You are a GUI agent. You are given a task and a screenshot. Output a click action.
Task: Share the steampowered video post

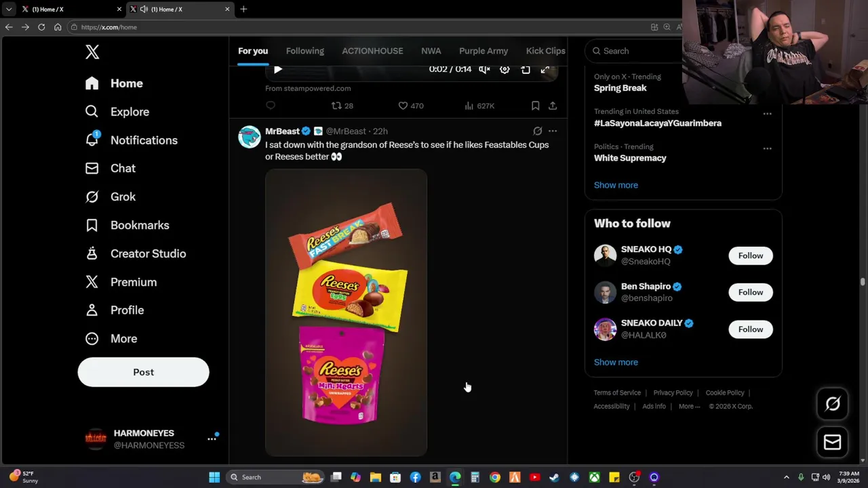553,106
